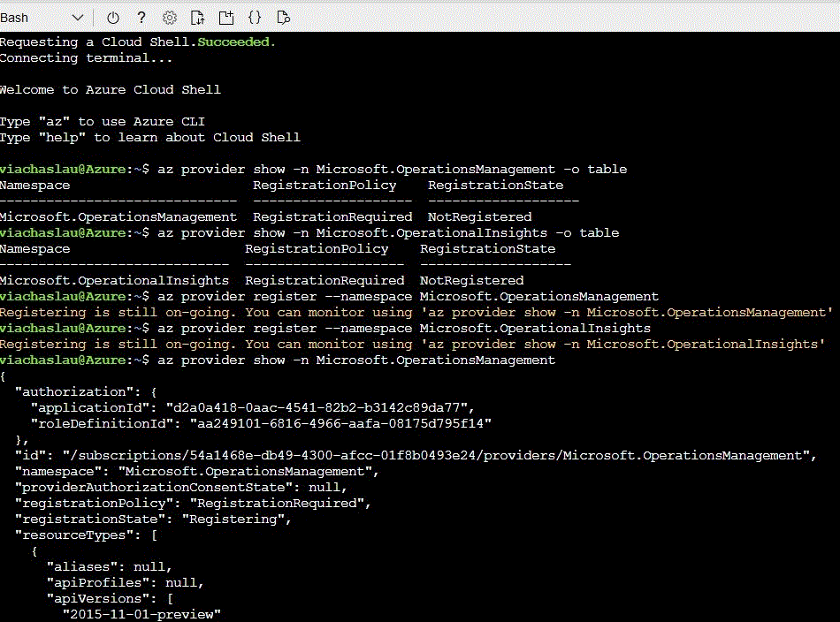The image size is (840, 622).
Task: Click 'az provider register --namespace Microsoft.OperationsManagement' command
Action: 409,297
